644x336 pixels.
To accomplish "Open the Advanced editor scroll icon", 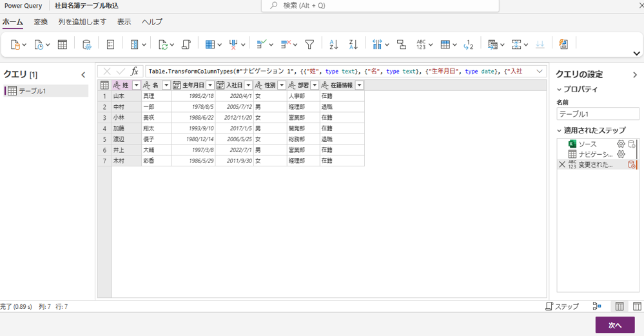I will pyautogui.click(x=186, y=44).
